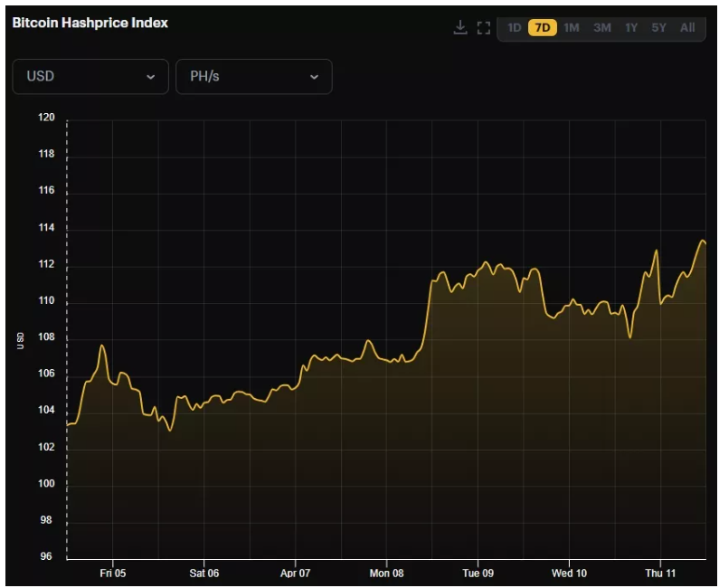Image resolution: width=719 pixels, height=588 pixels.
Task: Open the chart in fullscreen mode
Action: [x=483, y=28]
